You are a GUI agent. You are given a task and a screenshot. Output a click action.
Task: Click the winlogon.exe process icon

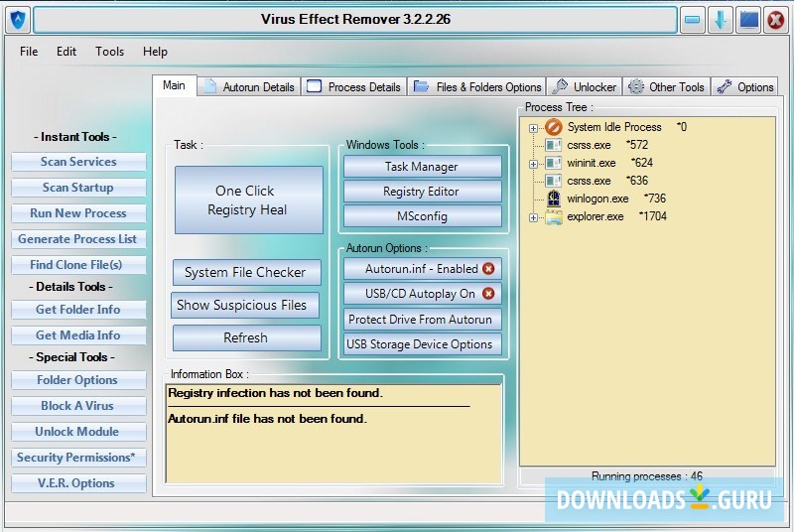coord(554,199)
